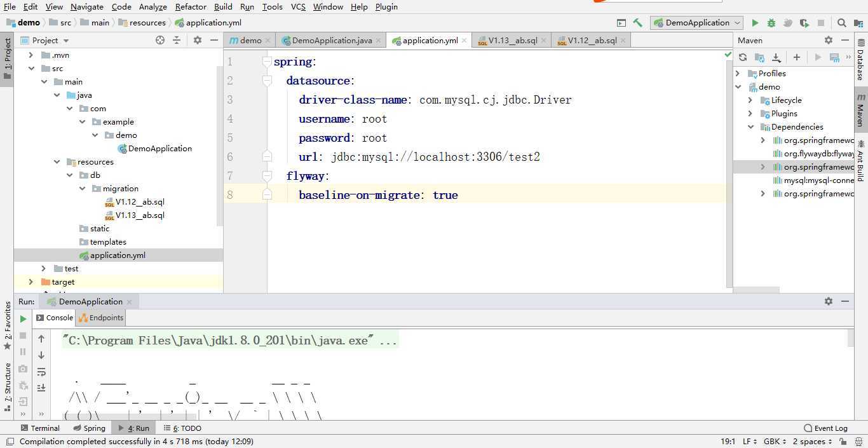The image size is (868, 448).
Task: Change LF line separator in status bar
Action: [x=749, y=442]
